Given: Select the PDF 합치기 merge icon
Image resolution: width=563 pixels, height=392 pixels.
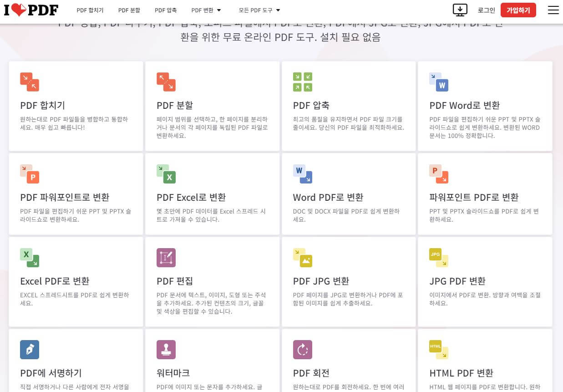Looking at the screenshot, I should 29,81.
